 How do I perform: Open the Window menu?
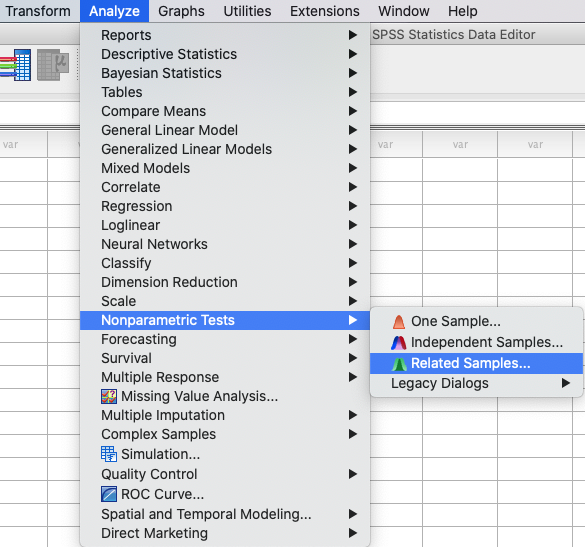404,11
